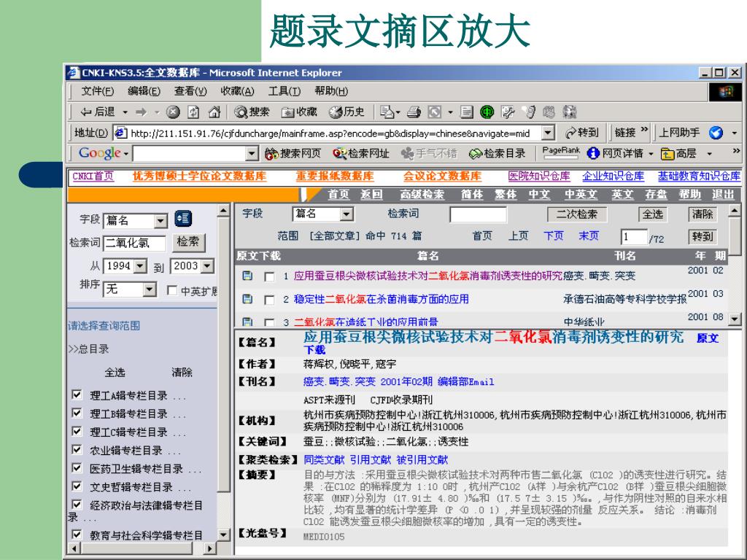Viewport: 747px width, 560px height.
Task: Click the 检索 search button
Action: (188, 242)
